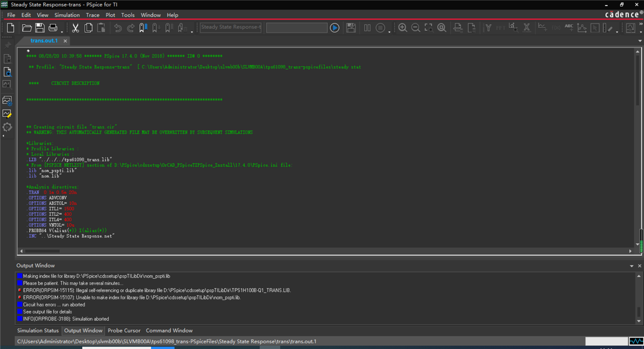Expand simulation toolbar overflow arrow
Image resolution: width=644 pixels, height=349 pixels.
coord(390,31)
